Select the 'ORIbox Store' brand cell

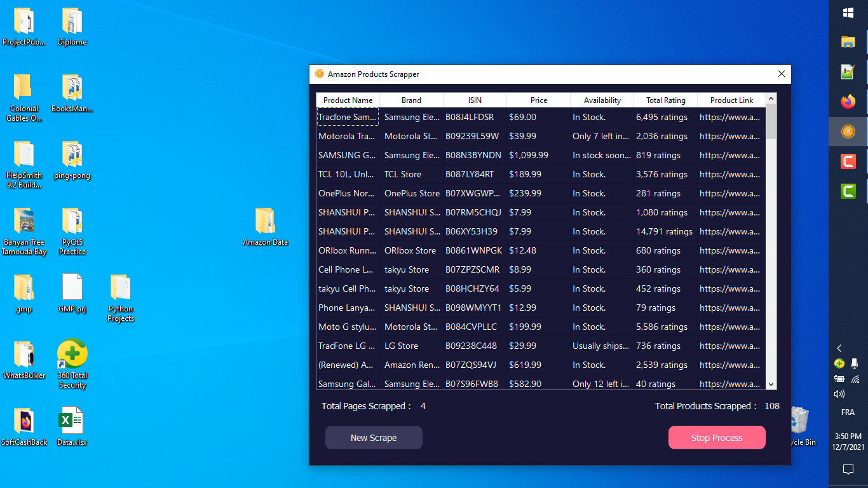click(x=412, y=250)
